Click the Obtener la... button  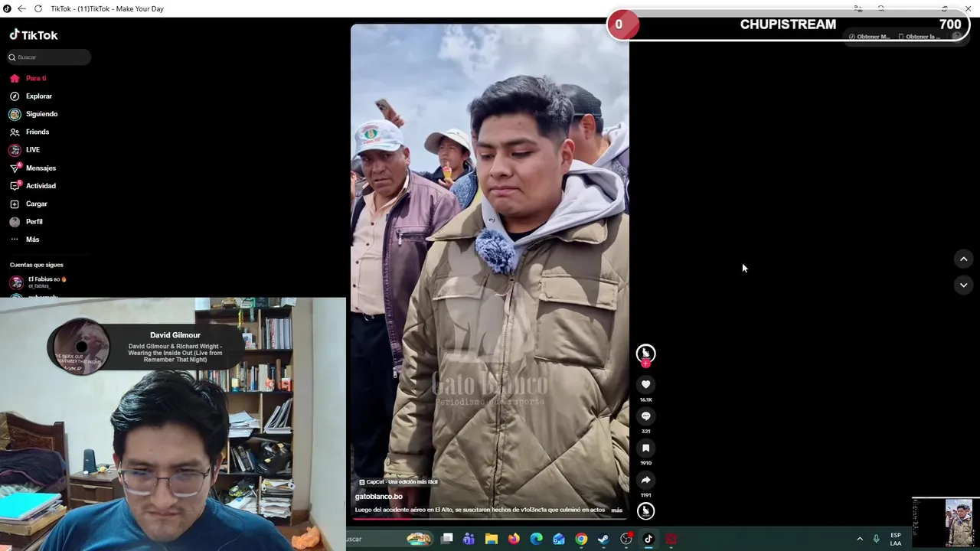[x=919, y=37]
